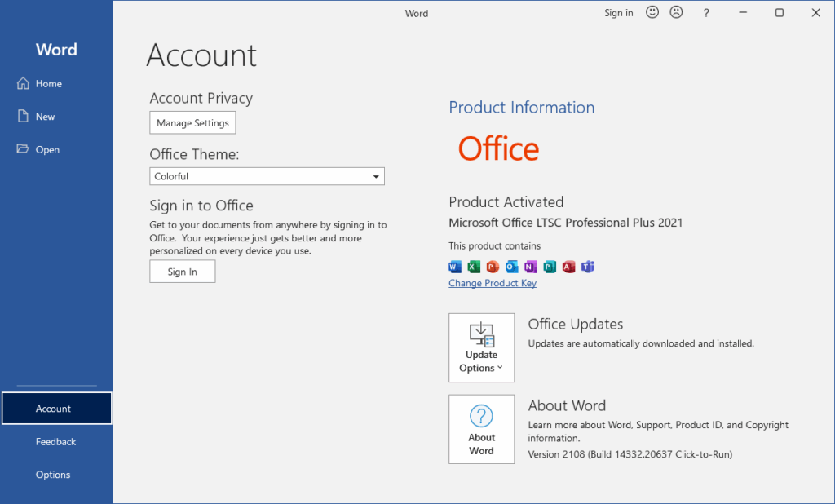Open the Office Theme dropdown
The height and width of the screenshot is (504, 835).
click(x=375, y=176)
